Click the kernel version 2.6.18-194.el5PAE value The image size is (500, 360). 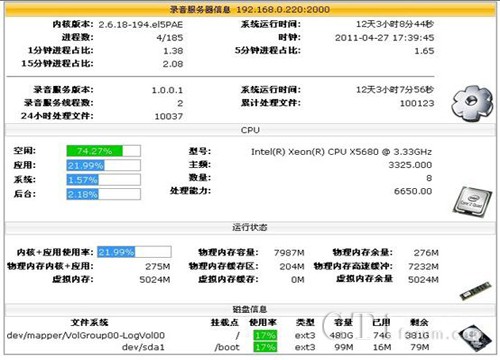[141, 25]
